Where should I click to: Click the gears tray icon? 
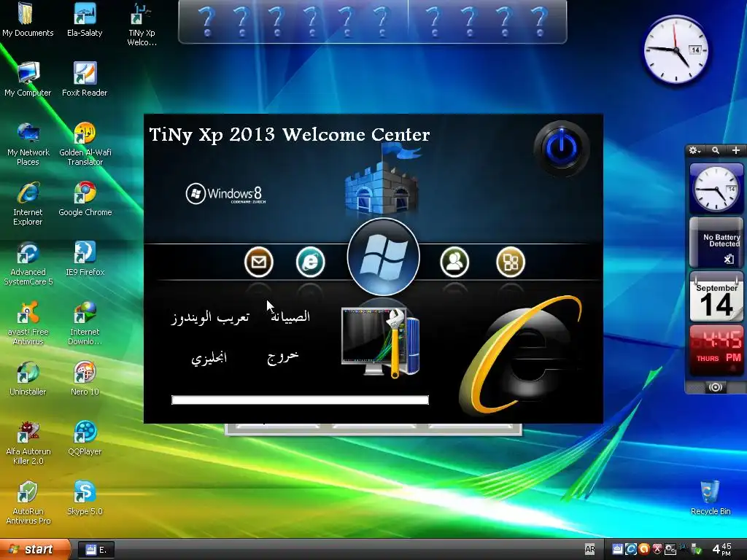coord(670,550)
